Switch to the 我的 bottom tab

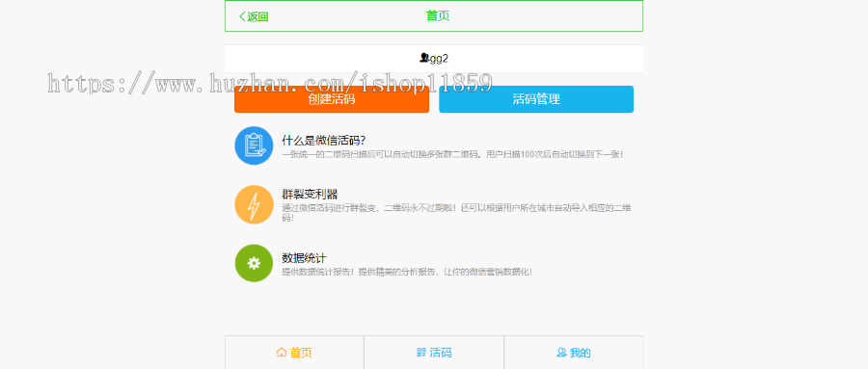[574, 353]
